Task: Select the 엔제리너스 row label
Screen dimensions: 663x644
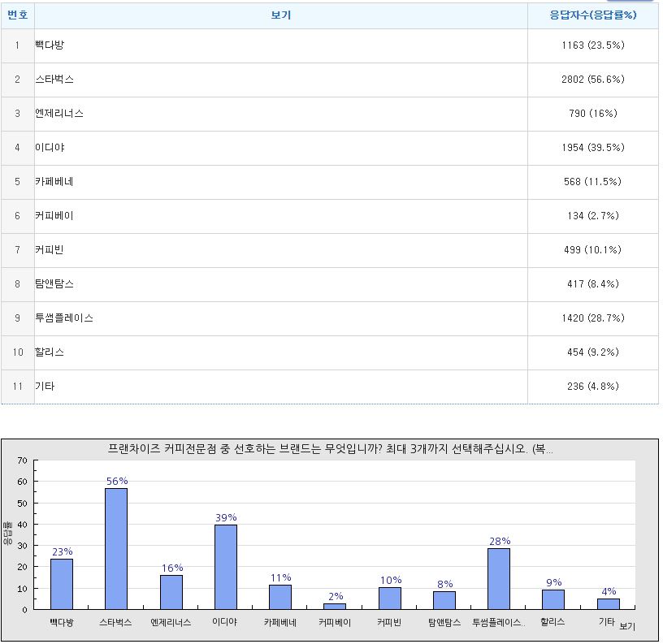Action: [59, 113]
